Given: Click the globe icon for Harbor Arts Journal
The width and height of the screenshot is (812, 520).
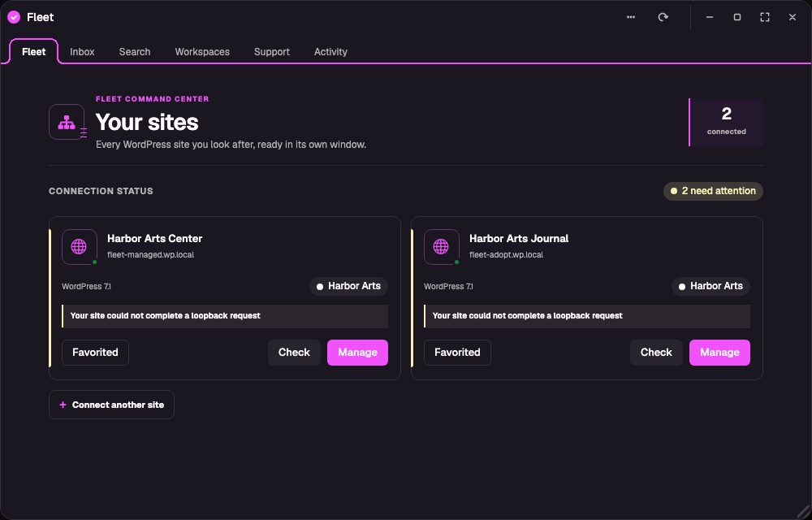Looking at the screenshot, I should tap(441, 246).
